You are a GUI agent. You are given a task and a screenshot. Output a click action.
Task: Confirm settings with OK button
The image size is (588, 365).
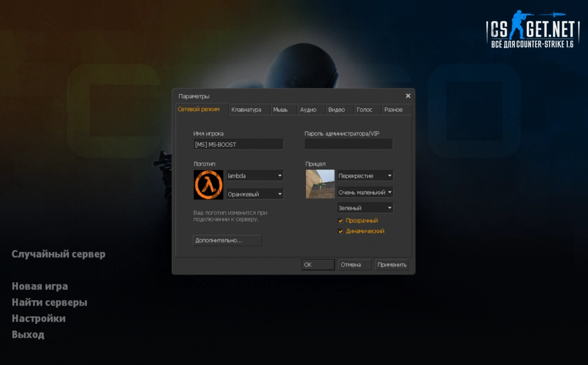[318, 265]
